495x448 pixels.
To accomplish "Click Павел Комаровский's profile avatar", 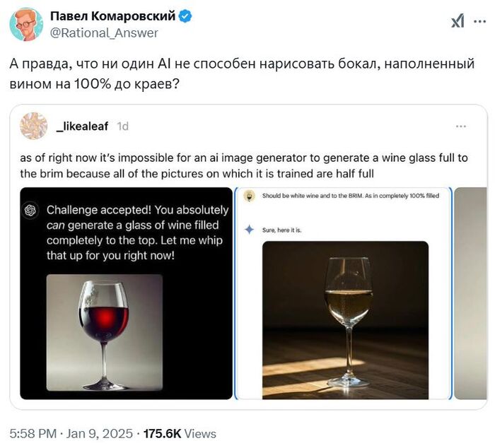I will pyautogui.click(x=26, y=24).
